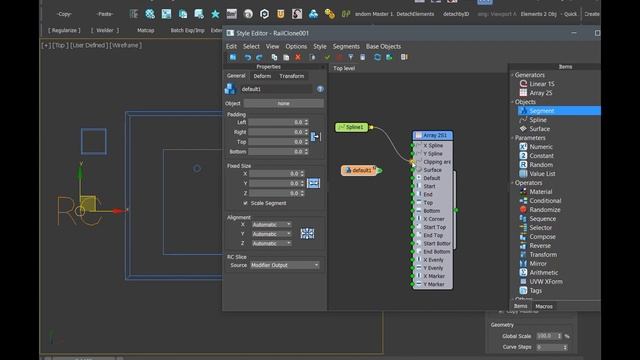Pick the Value List parameter item

coord(538,173)
